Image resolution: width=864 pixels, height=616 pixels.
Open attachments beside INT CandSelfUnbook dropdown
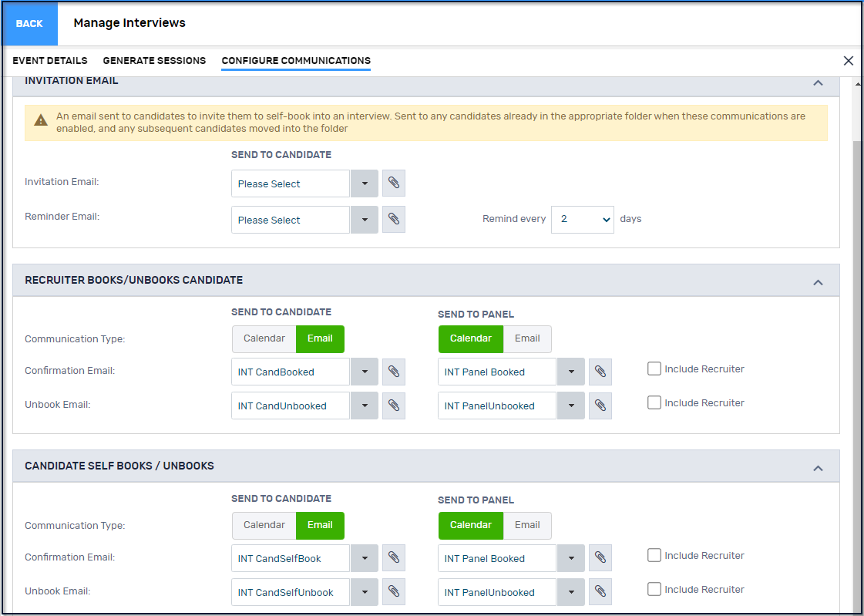pos(393,592)
